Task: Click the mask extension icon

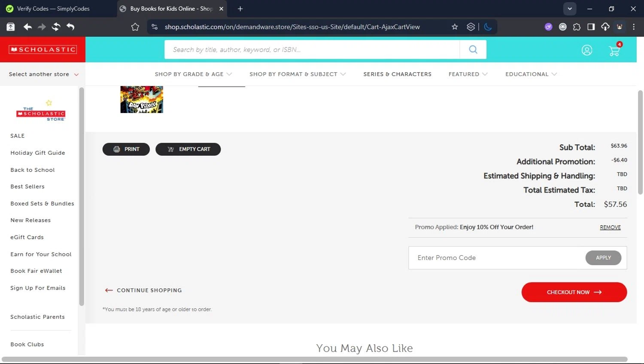Action: [x=562, y=27]
